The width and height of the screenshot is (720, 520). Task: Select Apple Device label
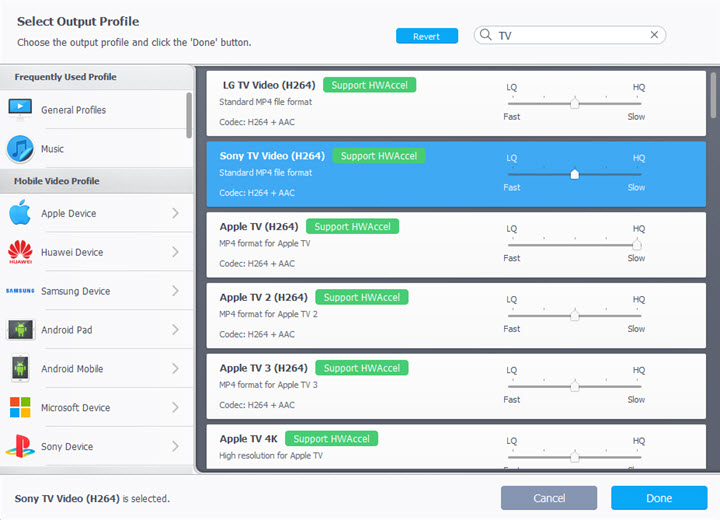coord(68,213)
